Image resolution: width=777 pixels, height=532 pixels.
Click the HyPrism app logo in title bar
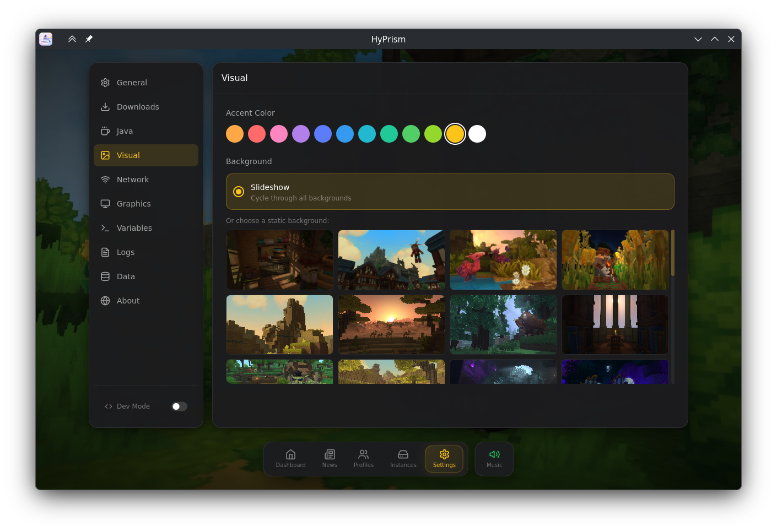click(x=46, y=39)
